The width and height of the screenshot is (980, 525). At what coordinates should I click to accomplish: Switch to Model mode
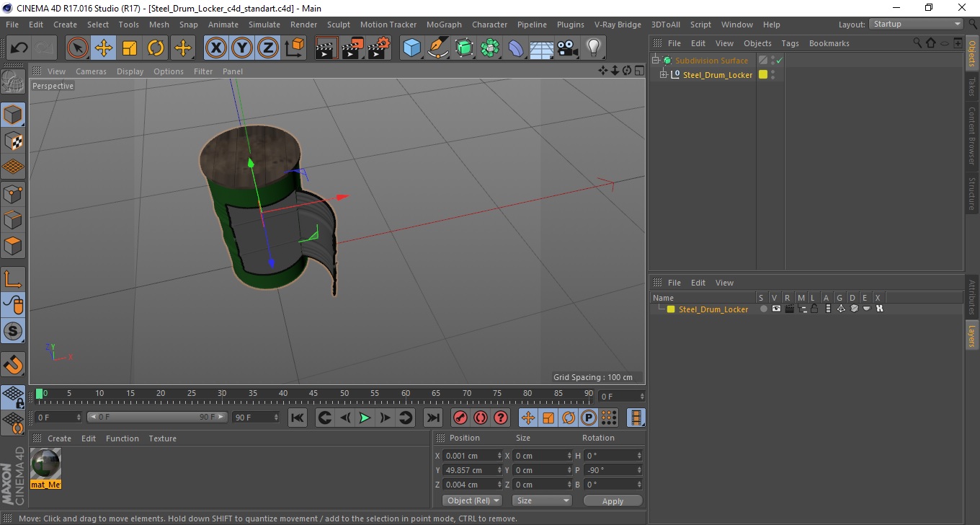[x=13, y=115]
